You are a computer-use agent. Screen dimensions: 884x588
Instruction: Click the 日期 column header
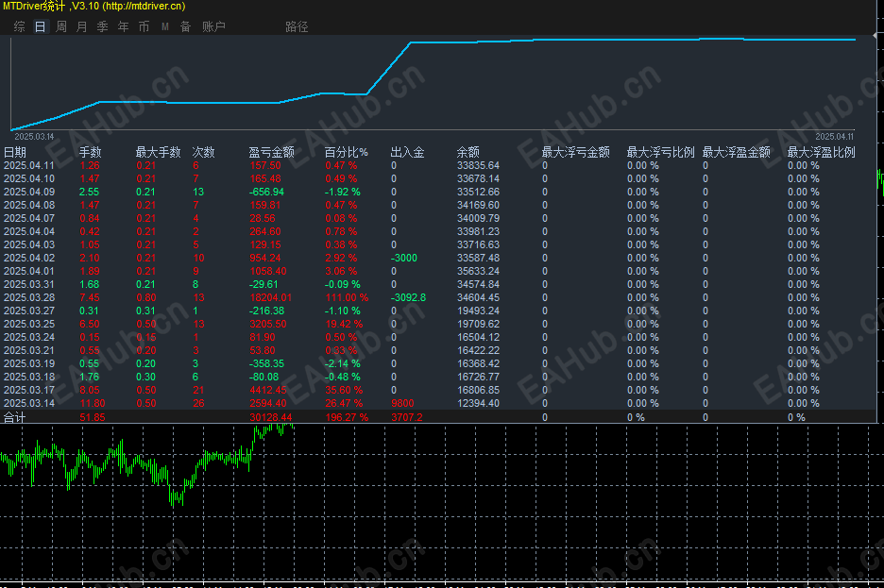click(15, 152)
